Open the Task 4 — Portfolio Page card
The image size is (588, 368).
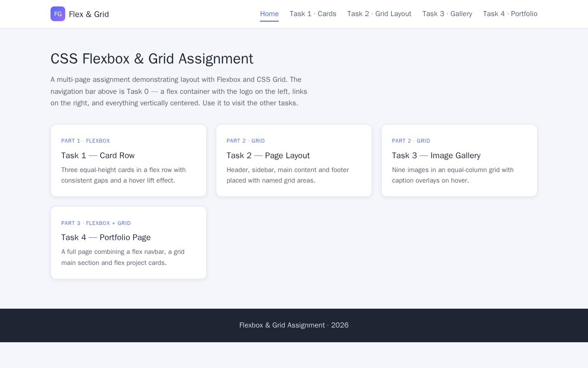coord(129,242)
